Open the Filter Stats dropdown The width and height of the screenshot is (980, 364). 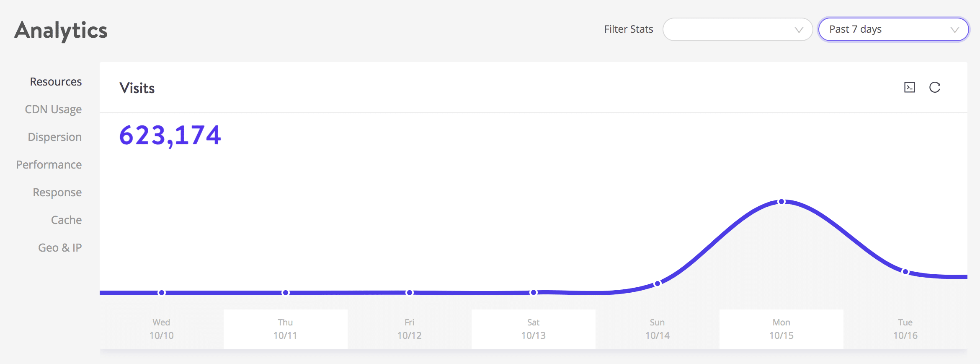[738, 29]
